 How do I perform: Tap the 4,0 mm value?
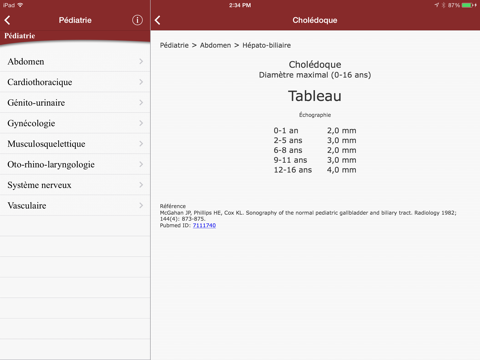click(342, 170)
